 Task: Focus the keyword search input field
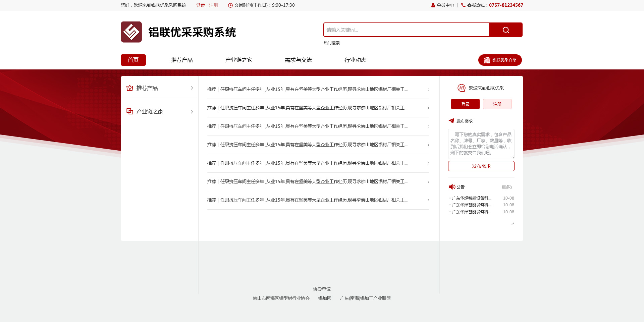click(x=406, y=30)
